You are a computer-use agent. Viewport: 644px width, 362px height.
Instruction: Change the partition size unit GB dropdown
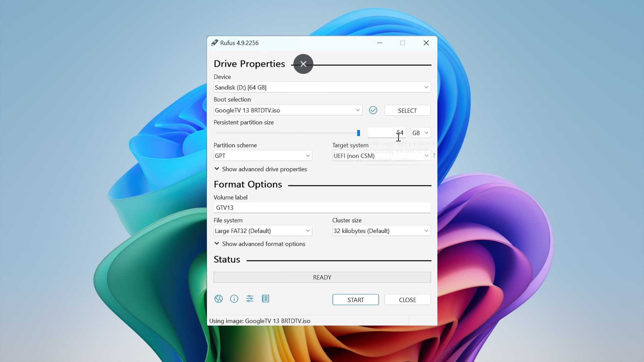point(421,133)
